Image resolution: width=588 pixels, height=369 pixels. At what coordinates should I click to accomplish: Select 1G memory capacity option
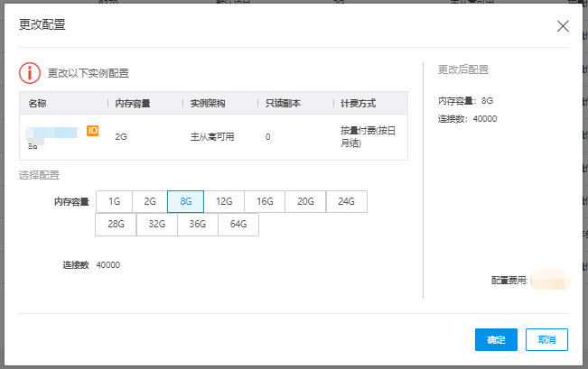pos(114,202)
